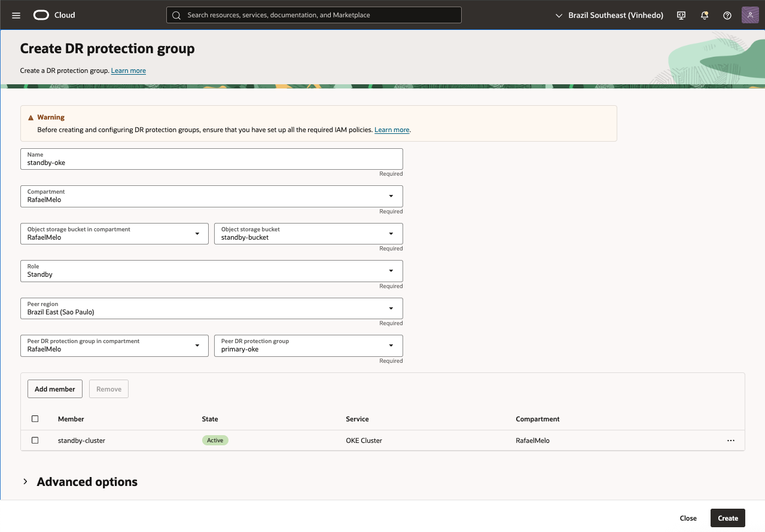The height and width of the screenshot is (532, 765).
Task: Check the standby-cluster member checkbox
Action: point(35,441)
